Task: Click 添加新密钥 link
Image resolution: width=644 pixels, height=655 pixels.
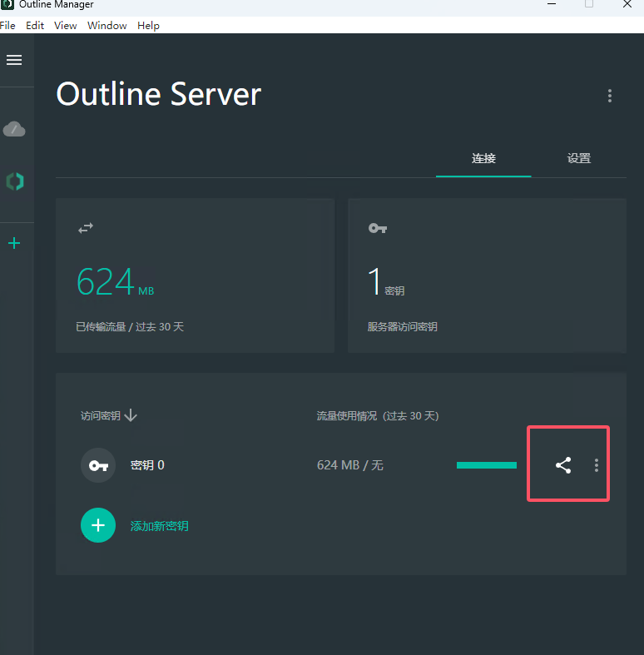Action: click(159, 526)
